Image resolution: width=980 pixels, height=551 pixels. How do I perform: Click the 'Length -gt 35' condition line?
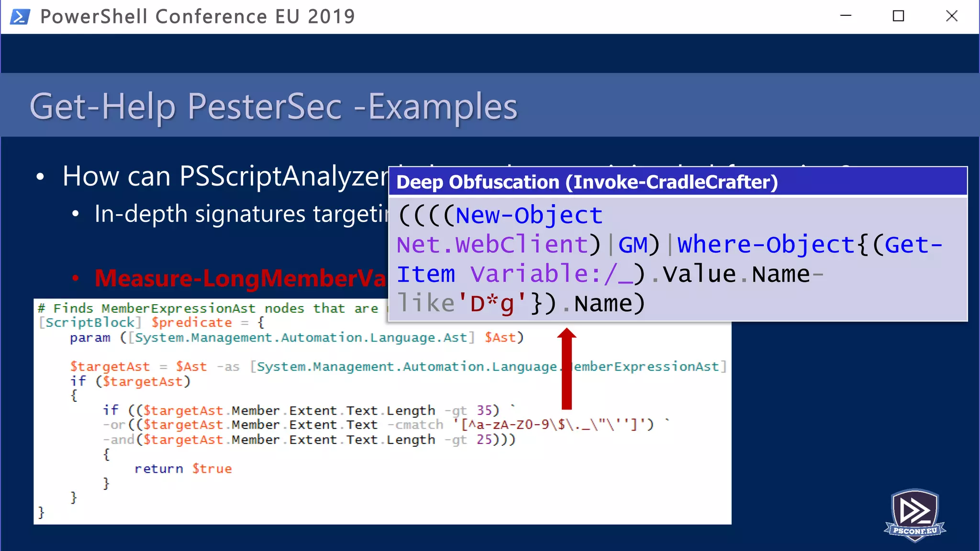pos(309,410)
